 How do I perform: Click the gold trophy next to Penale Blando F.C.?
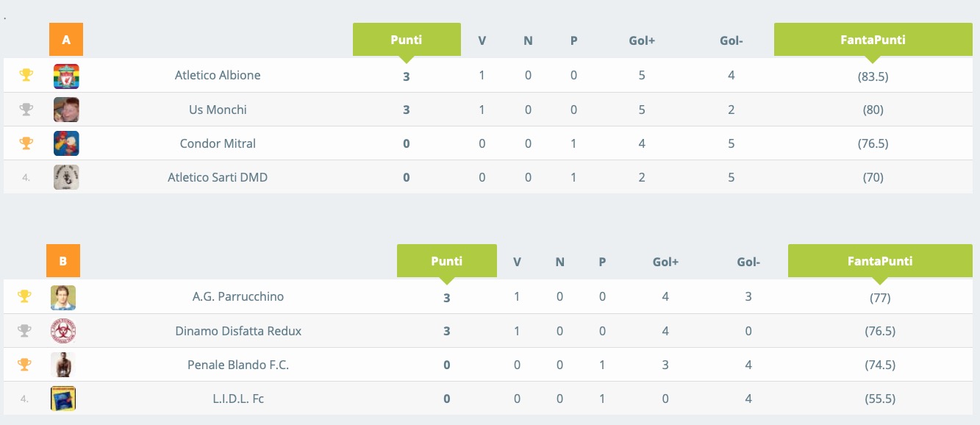(24, 365)
